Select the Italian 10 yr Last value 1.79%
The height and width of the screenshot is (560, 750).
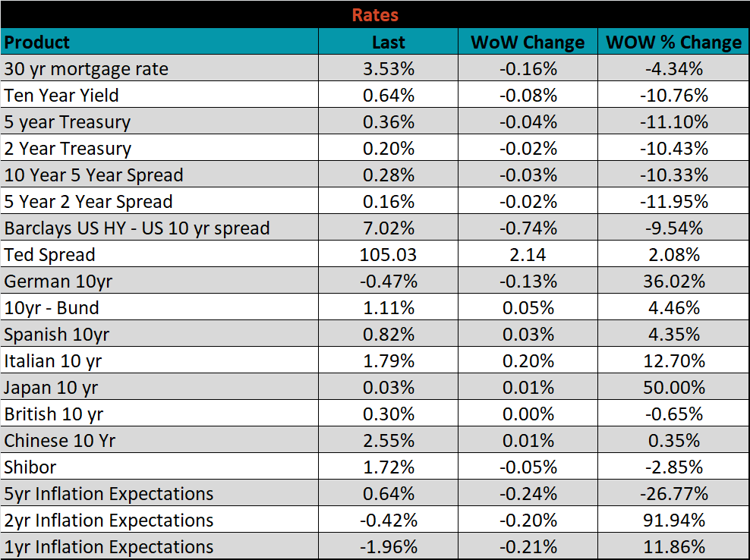coord(388,361)
